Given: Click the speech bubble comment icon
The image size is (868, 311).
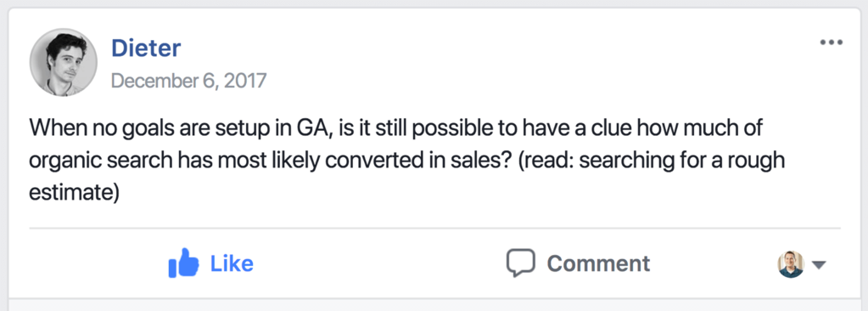Looking at the screenshot, I should click(521, 263).
